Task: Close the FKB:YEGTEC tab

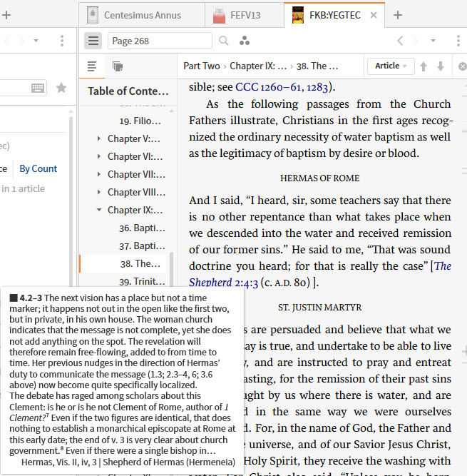Action: coord(374,15)
